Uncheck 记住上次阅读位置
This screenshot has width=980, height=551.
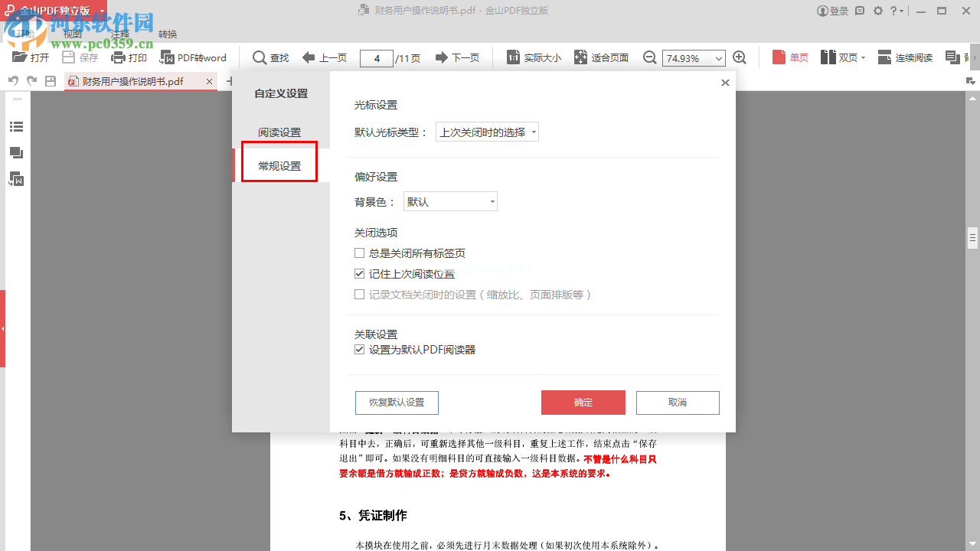[x=359, y=273]
